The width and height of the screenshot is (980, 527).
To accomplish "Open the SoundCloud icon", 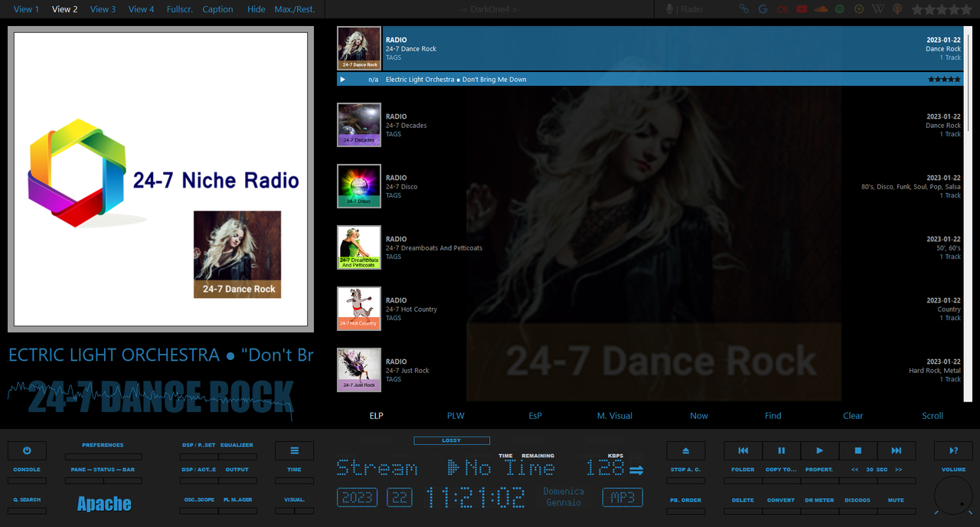I will click(821, 9).
